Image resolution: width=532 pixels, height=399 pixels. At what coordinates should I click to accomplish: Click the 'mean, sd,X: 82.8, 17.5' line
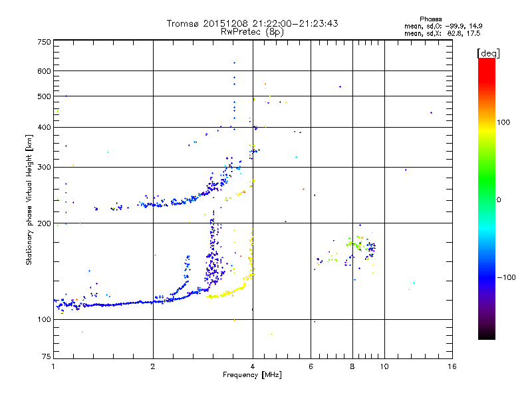442,33
